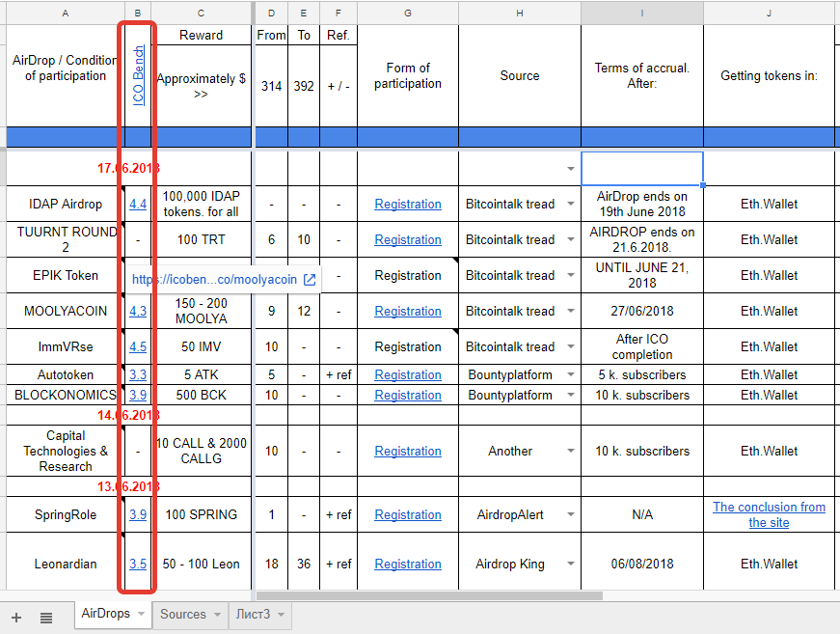Open Source dropdown in EPIK Token row
The height and width of the screenshot is (634, 840).
click(571, 275)
